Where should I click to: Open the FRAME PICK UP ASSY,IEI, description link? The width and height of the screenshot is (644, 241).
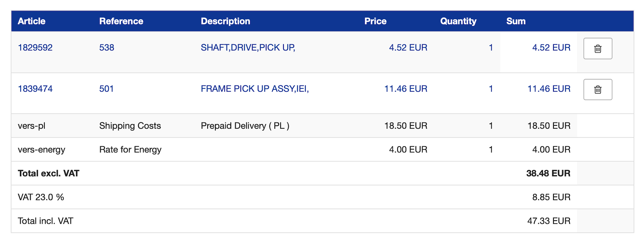pos(255,89)
